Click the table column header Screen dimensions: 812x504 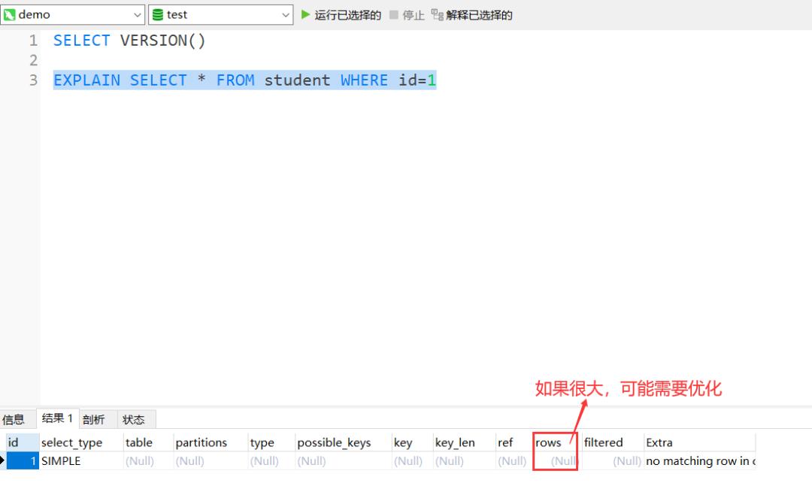point(148,442)
